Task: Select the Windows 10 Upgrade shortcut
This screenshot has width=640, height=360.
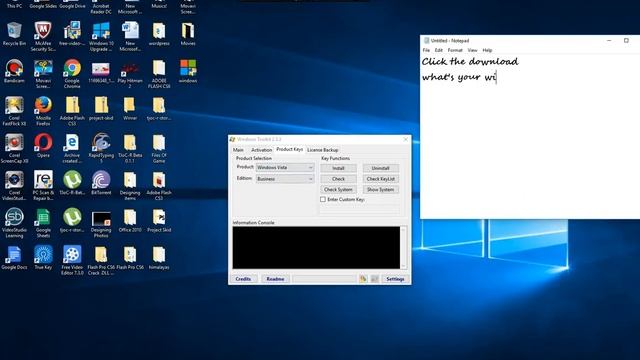Action: [101, 36]
